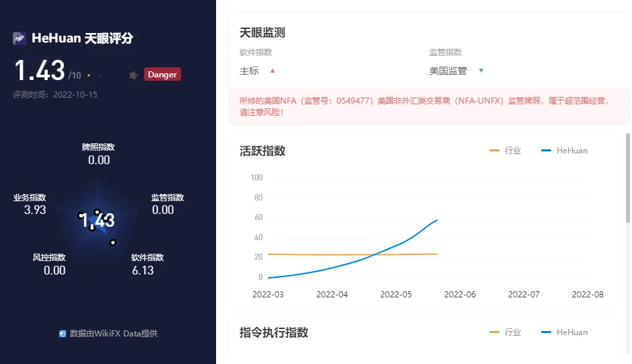Click the 2022-07 axis label

point(524,294)
